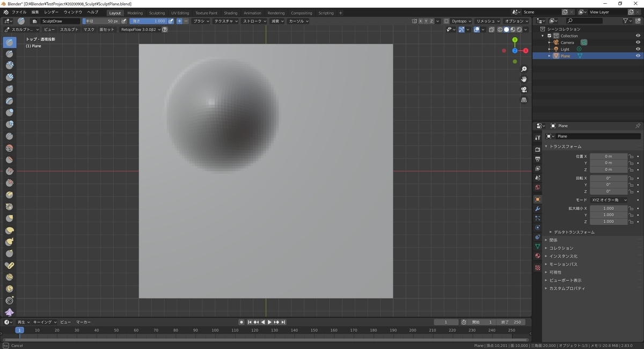Pin the Plane properties panel
644x349 pixels.
[638, 126]
